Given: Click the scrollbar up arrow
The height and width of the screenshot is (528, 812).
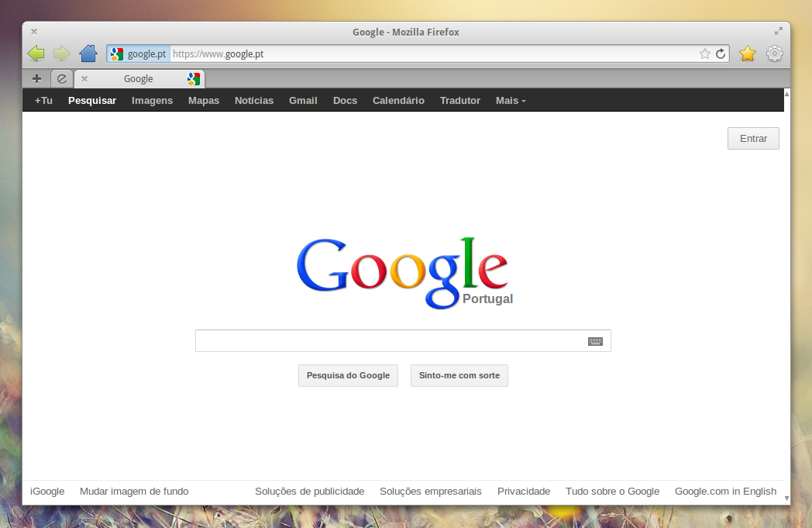Looking at the screenshot, I should pos(786,94).
